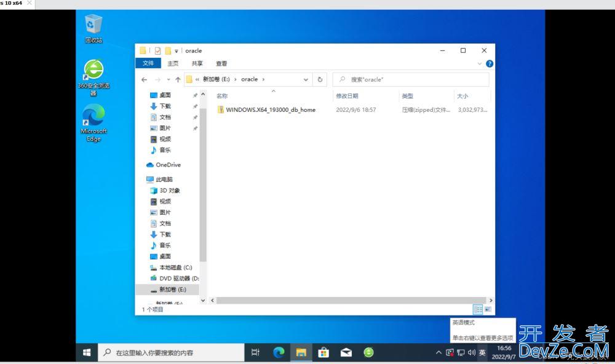Click the taskbar search box

(x=171, y=352)
